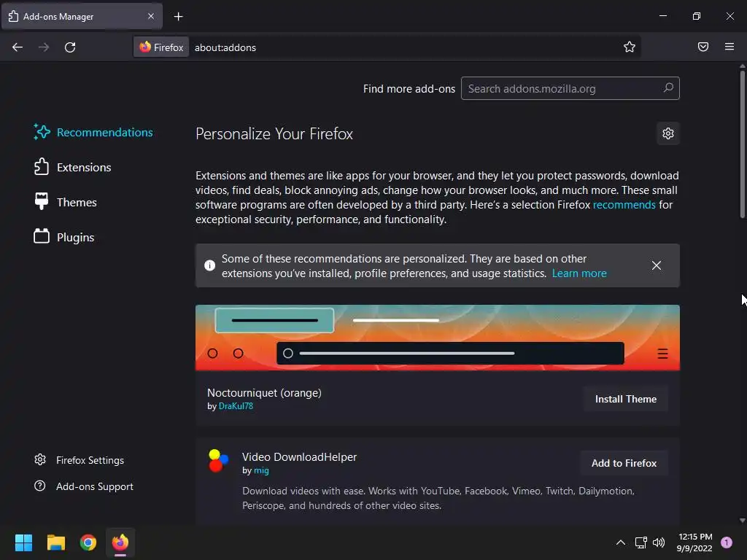Click the scrollbar down arrow
747x560 pixels.
(x=742, y=521)
